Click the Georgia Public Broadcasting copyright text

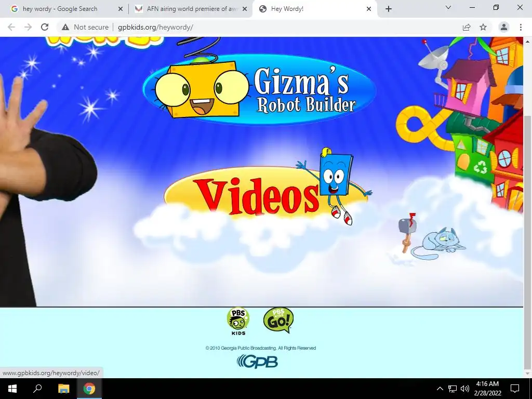261,348
